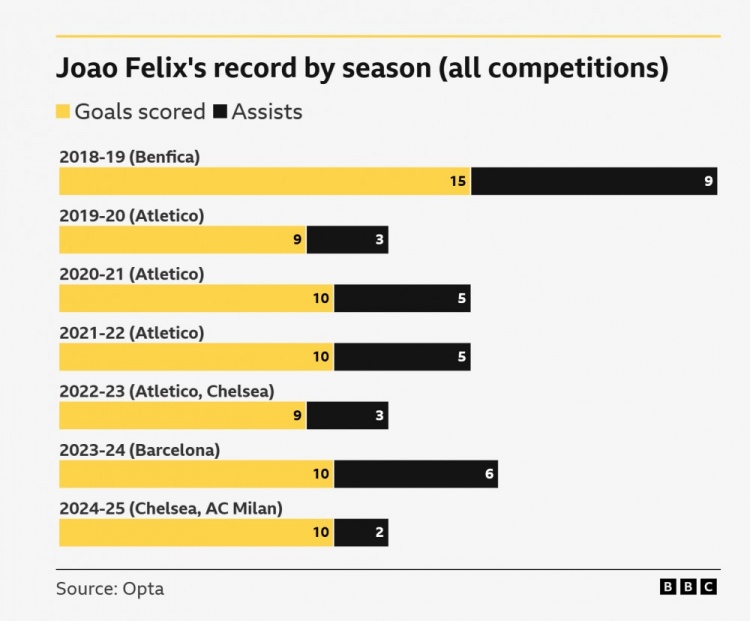The height and width of the screenshot is (621, 750).
Task: Open the "Source: Opta" credit text
Action: 110,589
